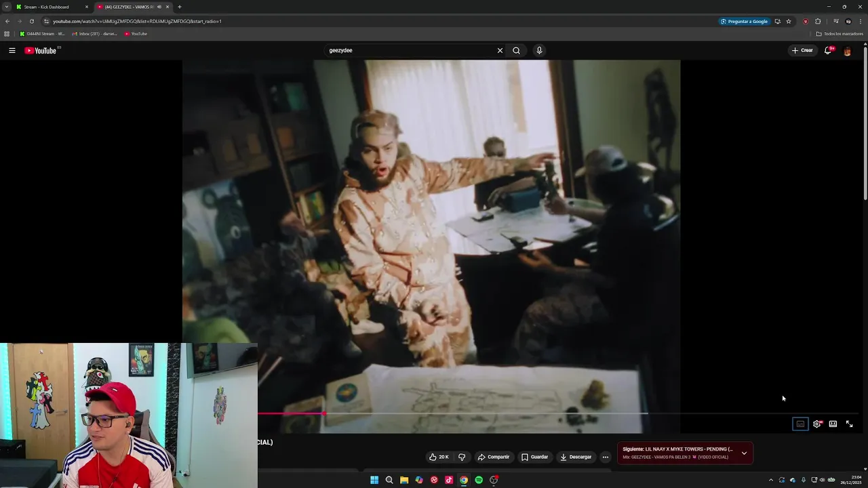Show hidden tray icons chevron
The width and height of the screenshot is (868, 488).
click(x=770, y=480)
